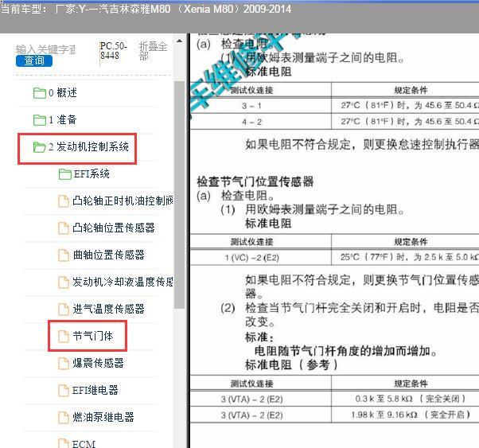Click document icon beside 爆震传感器

coord(64,364)
